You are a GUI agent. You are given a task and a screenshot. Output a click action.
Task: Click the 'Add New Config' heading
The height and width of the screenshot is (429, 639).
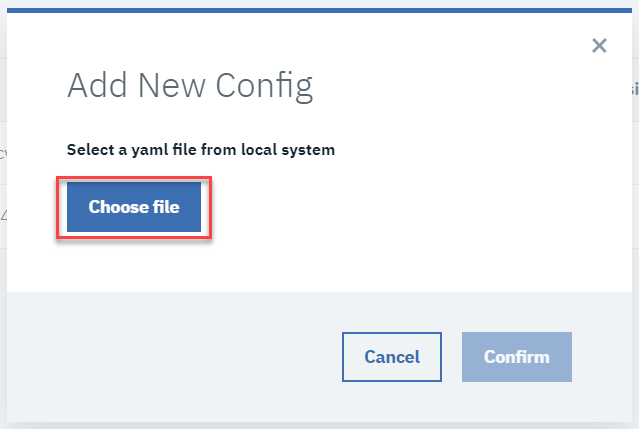[x=190, y=87]
